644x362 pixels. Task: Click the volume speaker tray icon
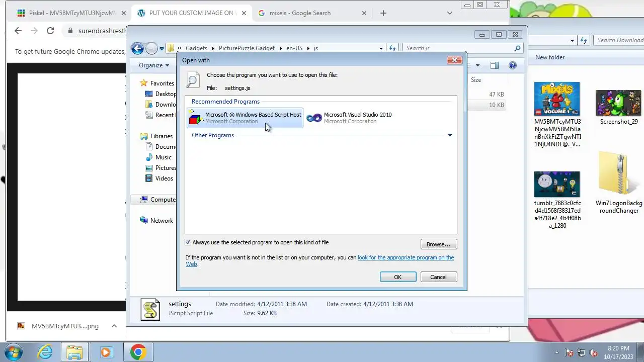coord(593,352)
